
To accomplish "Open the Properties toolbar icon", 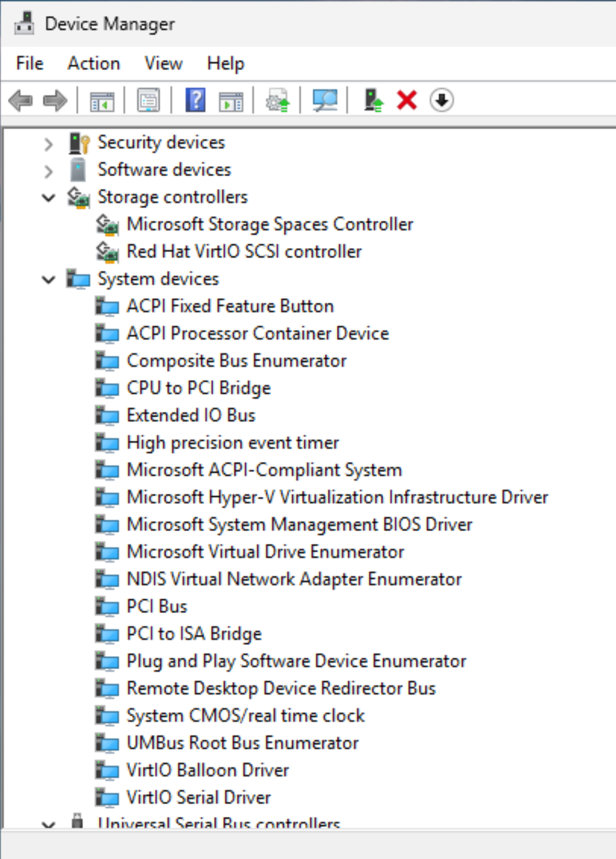I will pyautogui.click(x=149, y=101).
